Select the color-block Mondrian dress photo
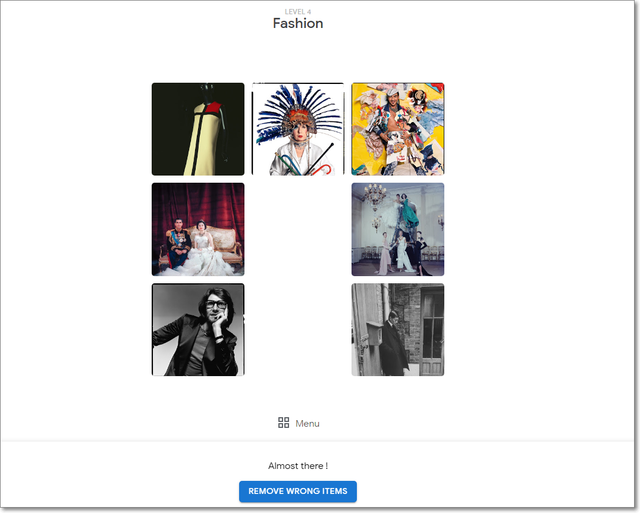Image resolution: width=640 pixels, height=513 pixels. click(x=198, y=129)
